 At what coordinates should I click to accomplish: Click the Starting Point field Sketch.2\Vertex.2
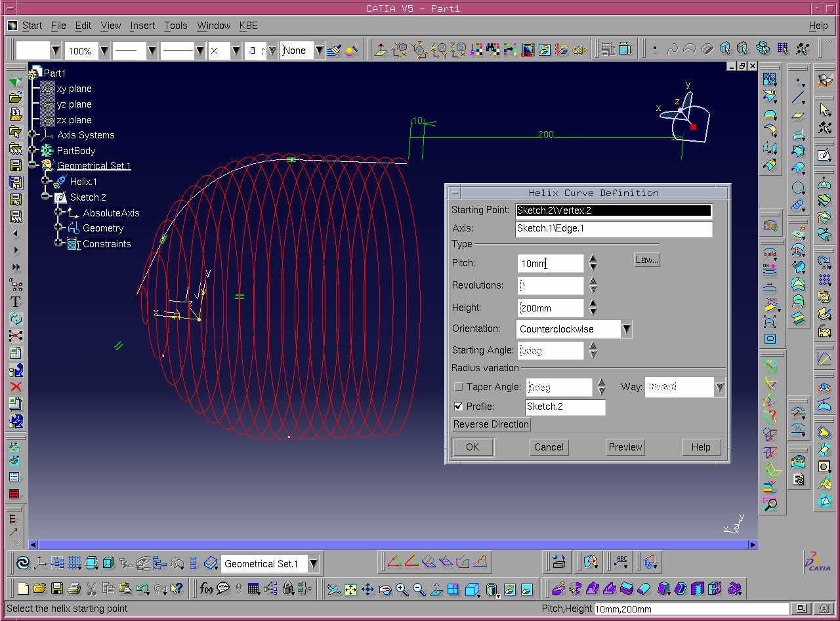click(x=614, y=210)
